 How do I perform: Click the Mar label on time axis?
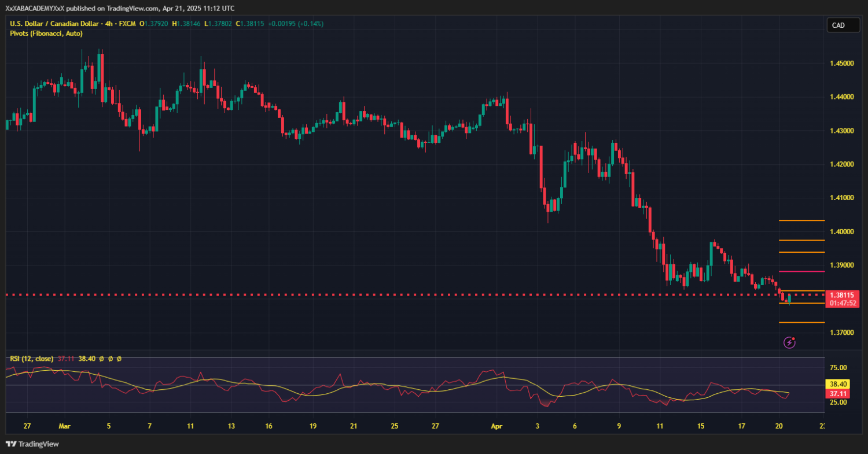pos(64,426)
